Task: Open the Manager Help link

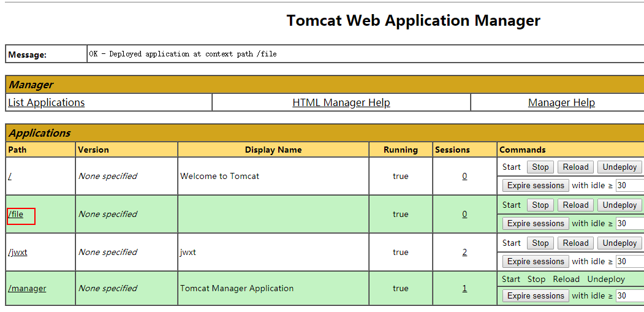Action: [x=561, y=102]
